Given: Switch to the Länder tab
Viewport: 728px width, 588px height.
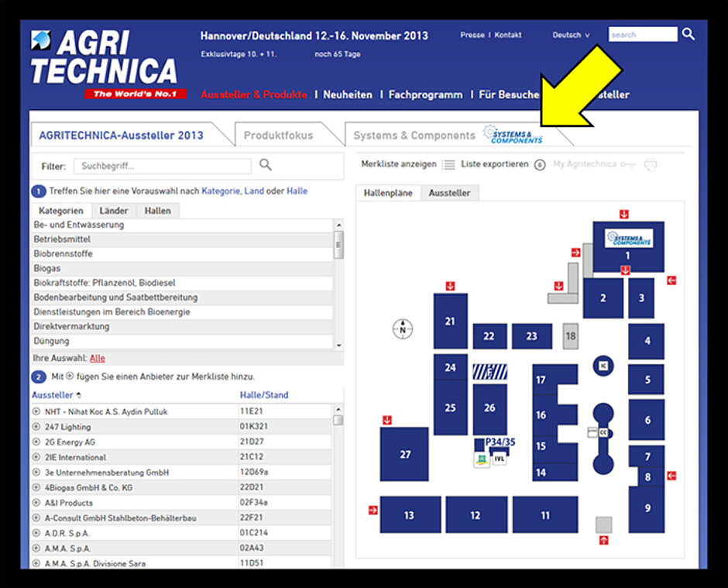Looking at the screenshot, I should click(114, 211).
